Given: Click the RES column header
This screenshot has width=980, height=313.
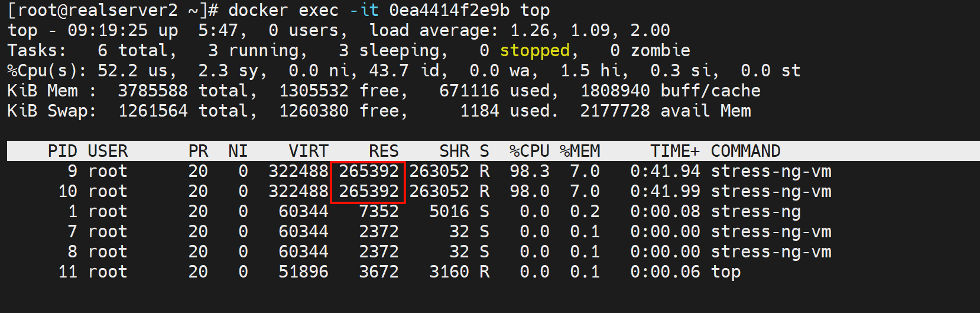Looking at the screenshot, I should tap(384, 151).
